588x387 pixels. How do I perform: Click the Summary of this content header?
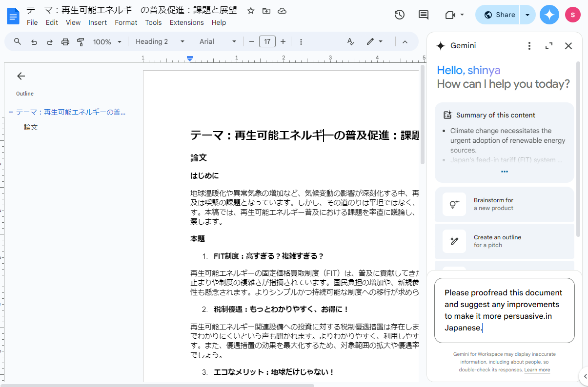(x=489, y=115)
